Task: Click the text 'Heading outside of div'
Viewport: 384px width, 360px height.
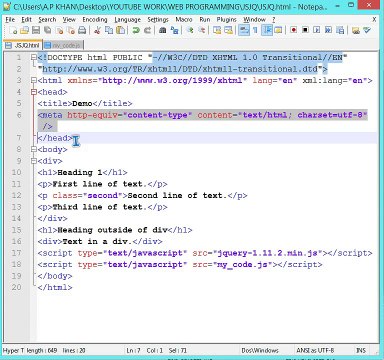Action: pyautogui.click(x=113, y=230)
